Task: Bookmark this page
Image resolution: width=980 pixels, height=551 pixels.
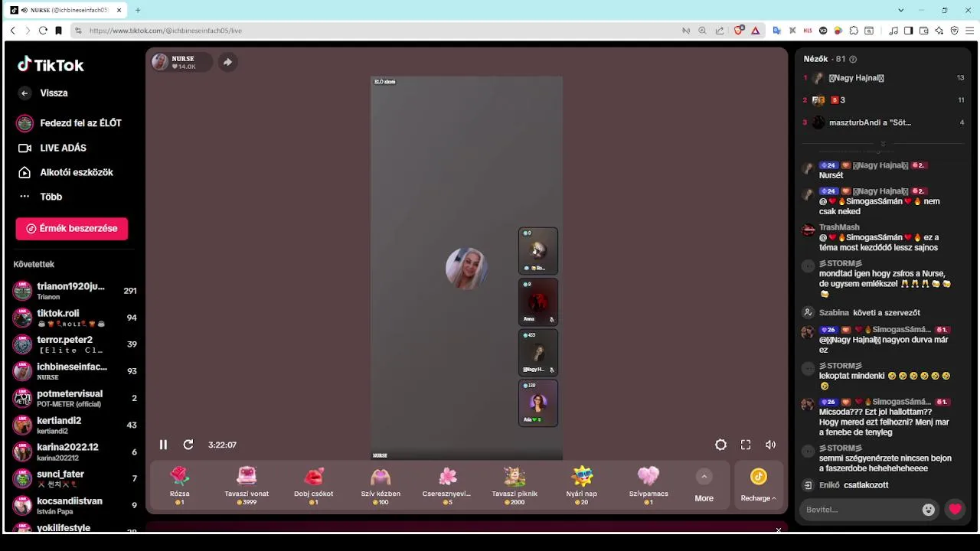Action: pos(58,31)
